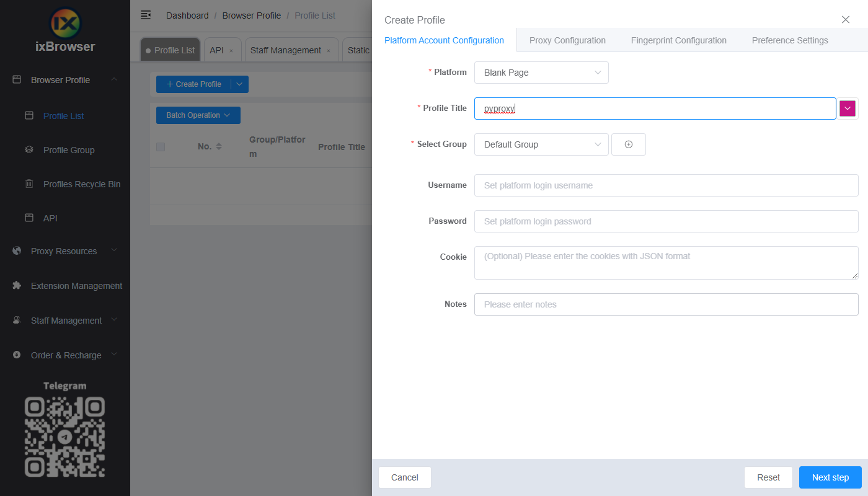Open the API sidebar entry
868x496 pixels.
click(x=50, y=218)
